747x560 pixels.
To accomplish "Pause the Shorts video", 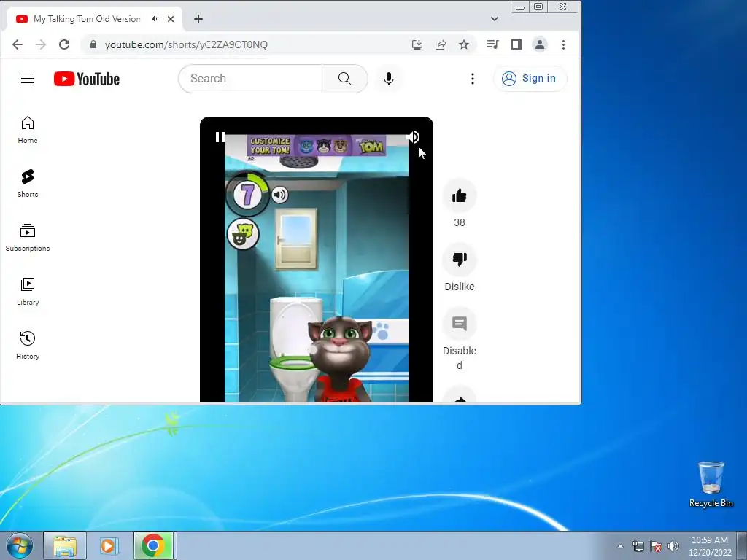I will pyautogui.click(x=219, y=137).
